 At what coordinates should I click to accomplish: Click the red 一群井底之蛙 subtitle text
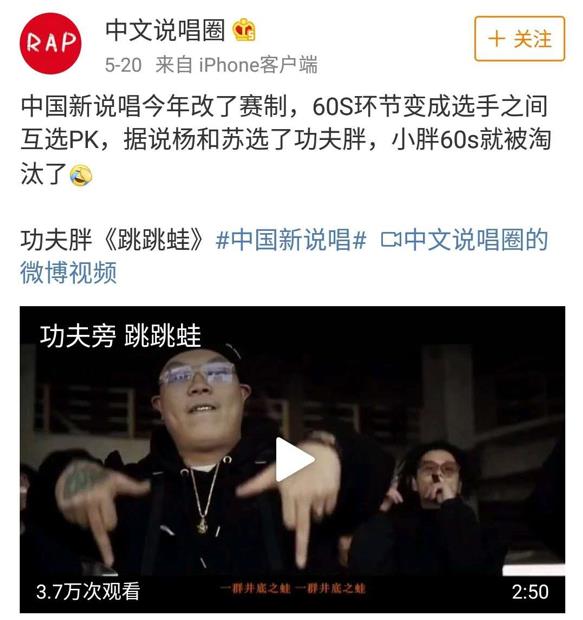[292, 589]
